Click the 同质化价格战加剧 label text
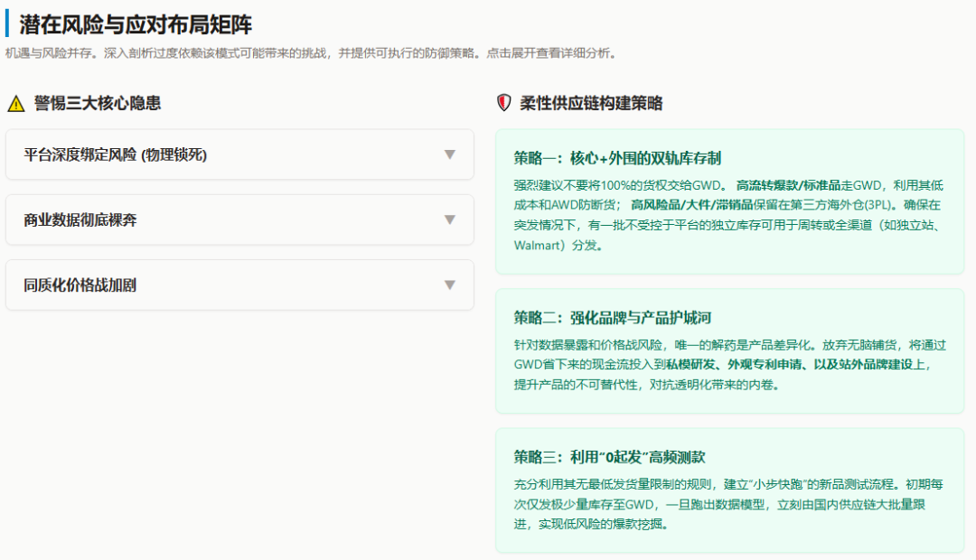Screen dimensions: 976x560 80,285
